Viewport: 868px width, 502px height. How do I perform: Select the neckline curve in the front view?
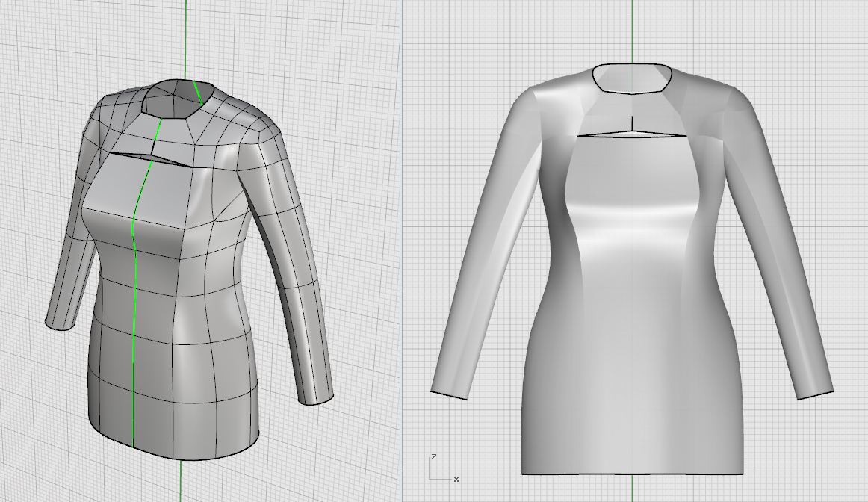[x=632, y=93]
